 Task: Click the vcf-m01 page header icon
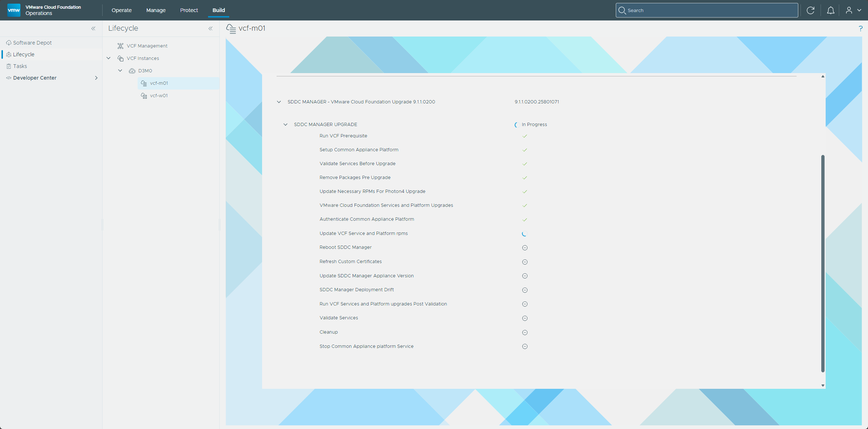231,29
